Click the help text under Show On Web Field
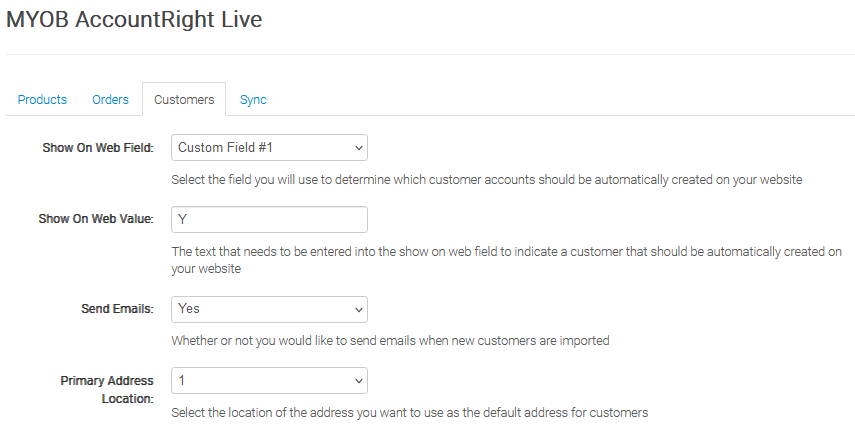The height and width of the screenshot is (428, 855). [x=487, y=180]
